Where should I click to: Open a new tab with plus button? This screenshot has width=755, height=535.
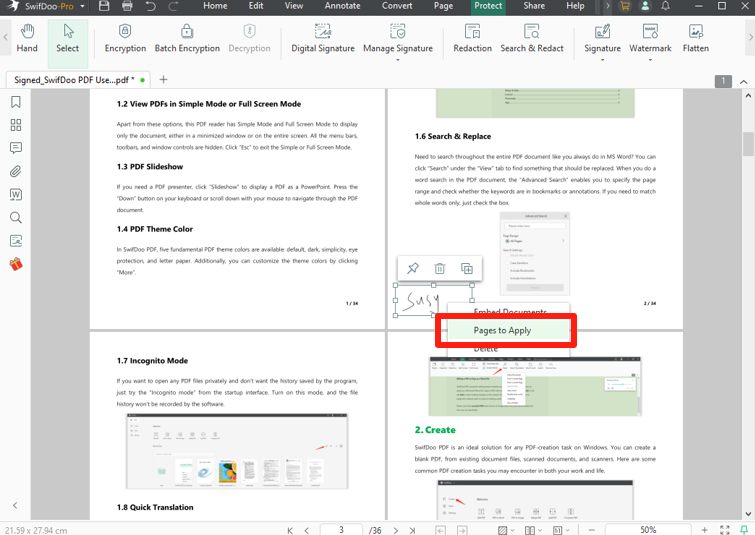(x=163, y=79)
